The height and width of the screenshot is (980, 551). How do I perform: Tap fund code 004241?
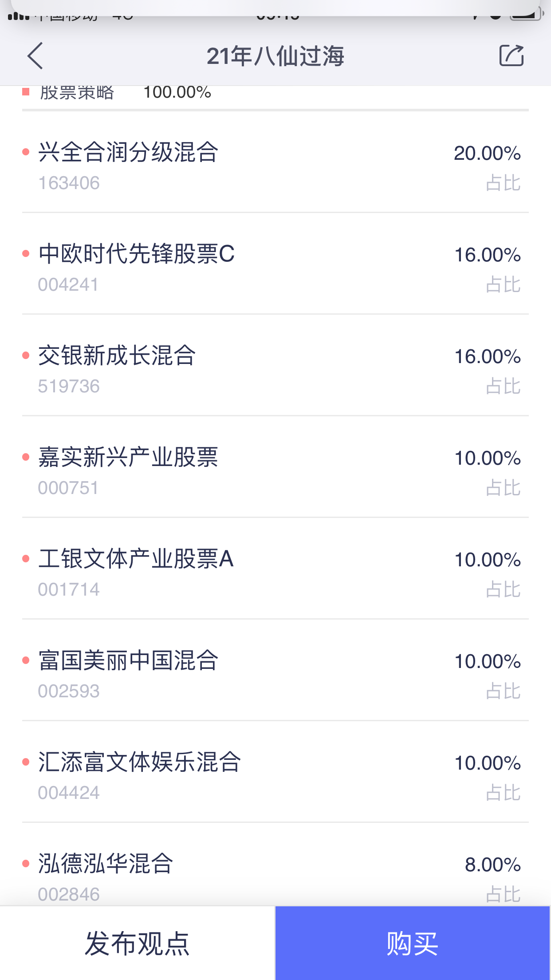click(68, 285)
